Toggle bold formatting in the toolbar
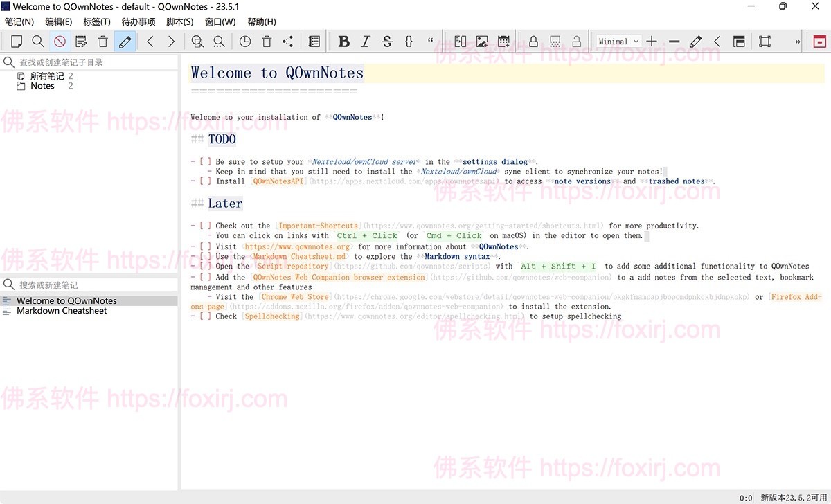The height and width of the screenshot is (504, 831). (x=344, y=41)
